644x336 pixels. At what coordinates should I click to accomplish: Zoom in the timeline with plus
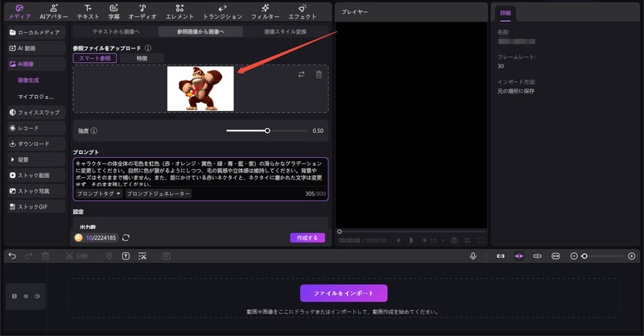632,256
